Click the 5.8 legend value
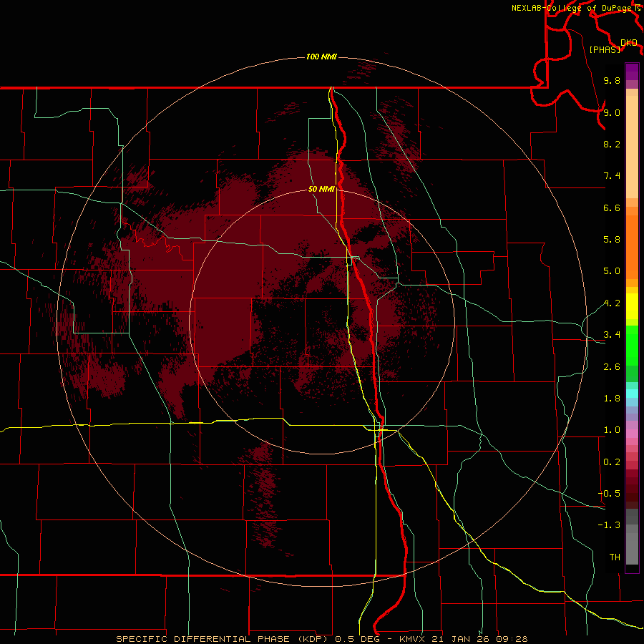 point(612,240)
